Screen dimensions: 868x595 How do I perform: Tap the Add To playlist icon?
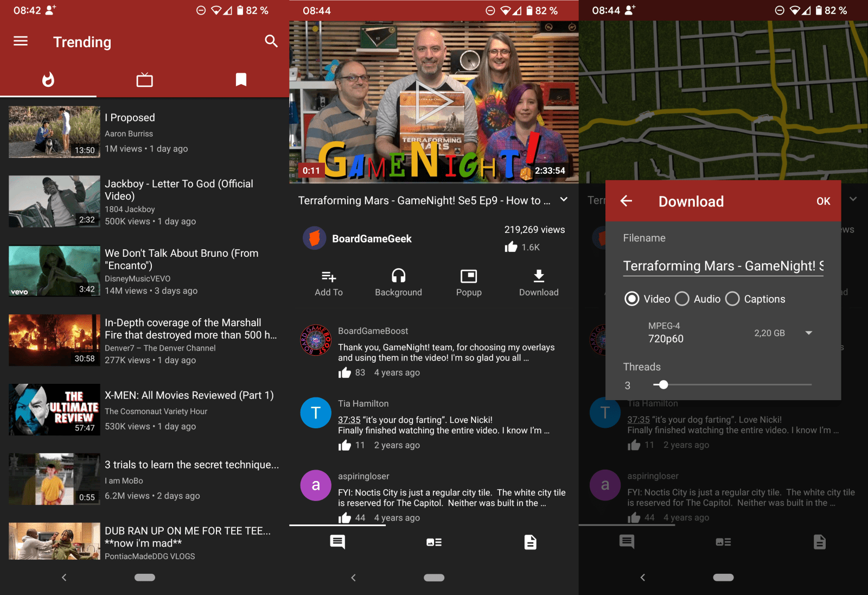329,276
